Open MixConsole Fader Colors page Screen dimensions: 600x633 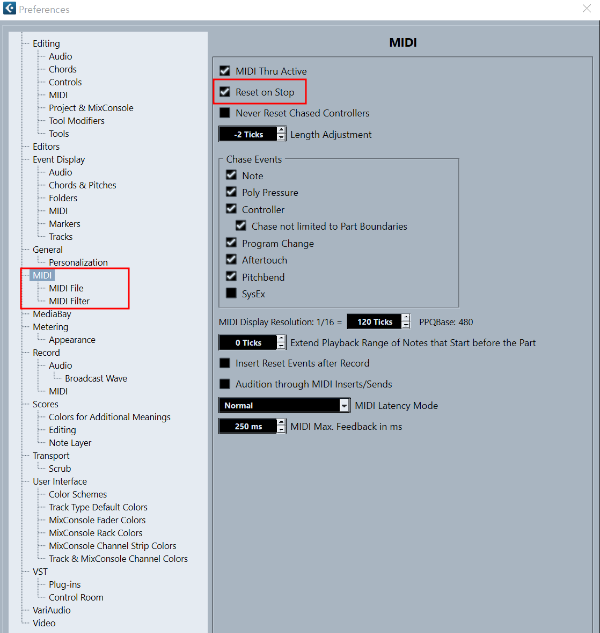[x=97, y=520]
